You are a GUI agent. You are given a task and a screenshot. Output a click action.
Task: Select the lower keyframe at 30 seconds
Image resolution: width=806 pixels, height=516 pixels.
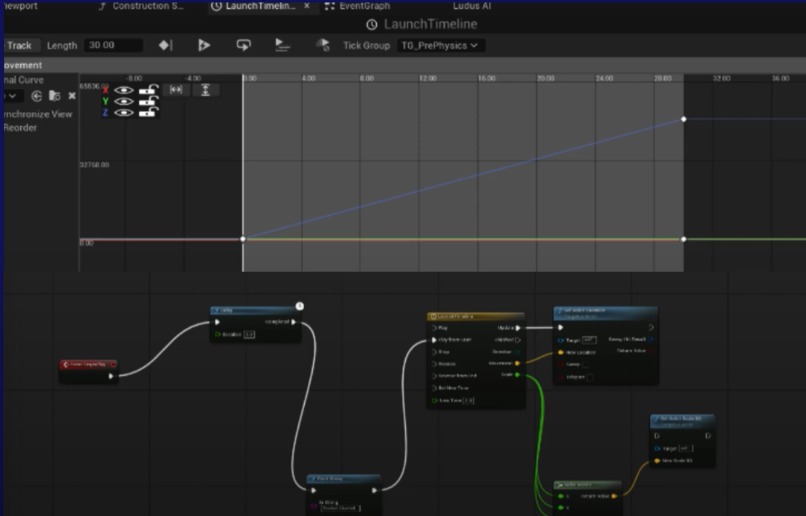click(x=684, y=239)
